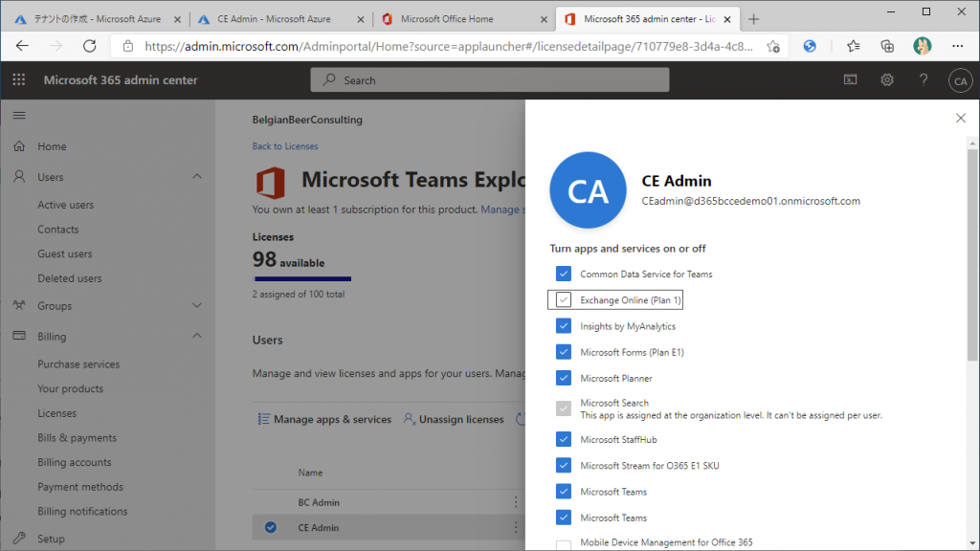Image resolution: width=980 pixels, height=551 pixels.
Task: Open a new browser tab
Action: 754,19
